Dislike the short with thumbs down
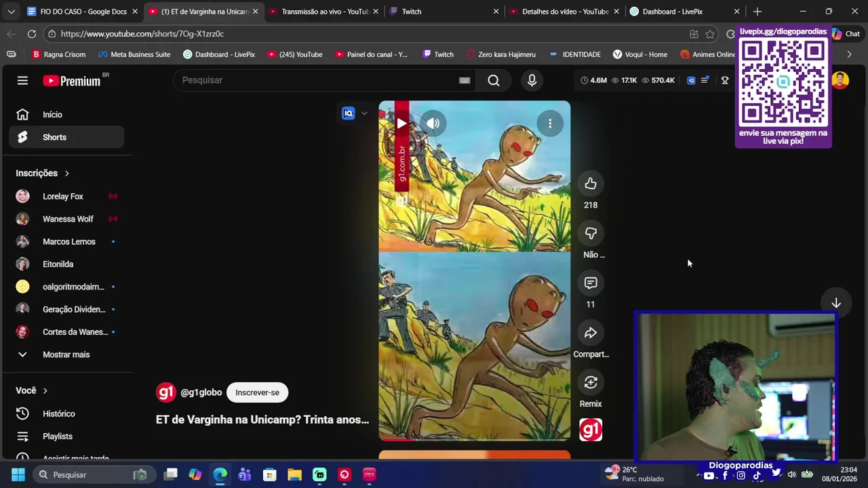This screenshot has height=488, width=868. tap(591, 233)
